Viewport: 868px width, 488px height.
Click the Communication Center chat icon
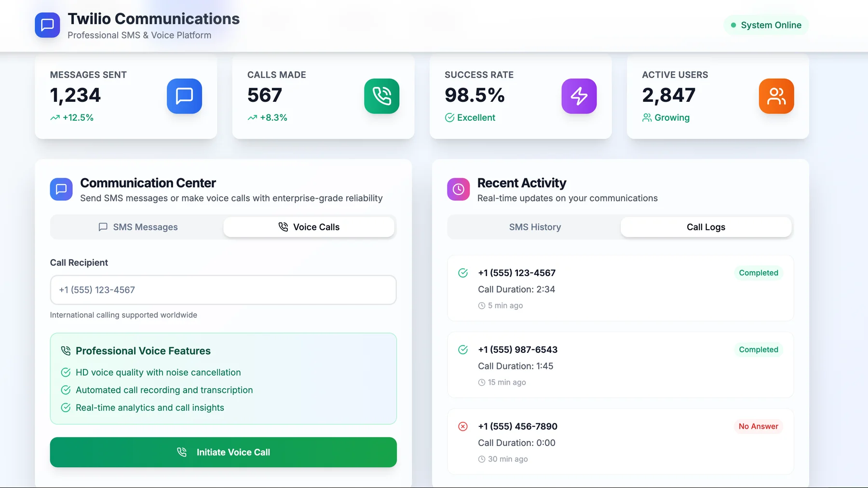tap(61, 189)
